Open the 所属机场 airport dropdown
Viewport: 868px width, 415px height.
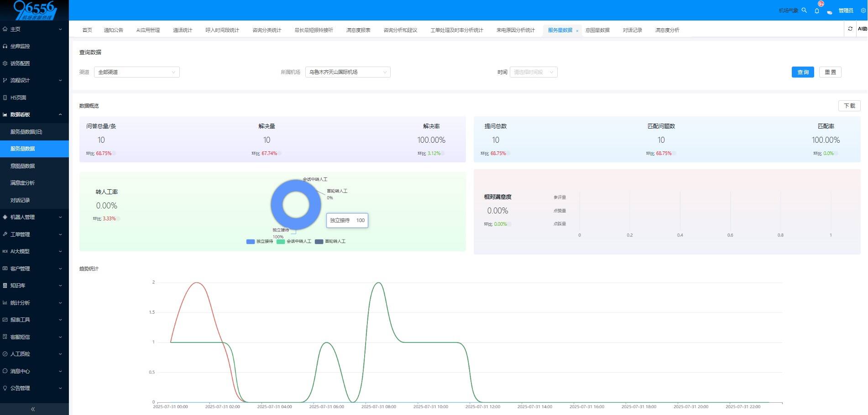tap(347, 72)
